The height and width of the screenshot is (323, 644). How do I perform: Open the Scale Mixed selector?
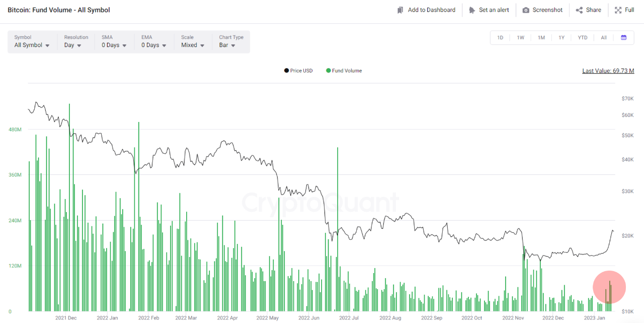pos(191,45)
